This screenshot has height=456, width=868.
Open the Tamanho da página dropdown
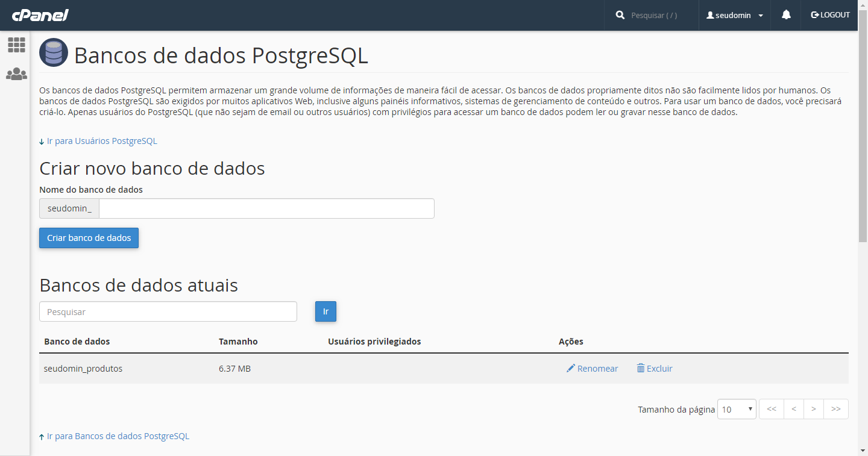click(x=737, y=409)
